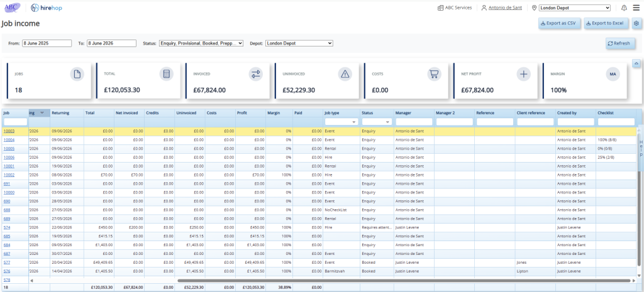Click the ABC company logo
Screen dimensions: 644x292
click(x=13, y=8)
